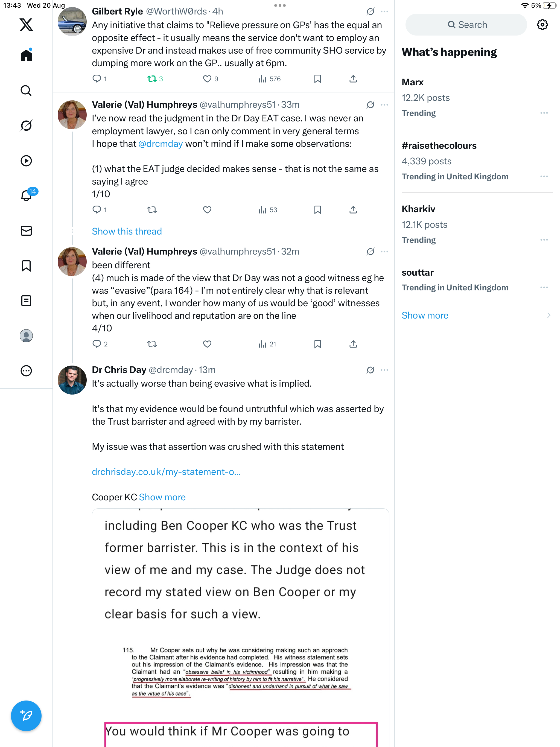Go to Home tab in sidebar
560x747 pixels.
[26, 56]
